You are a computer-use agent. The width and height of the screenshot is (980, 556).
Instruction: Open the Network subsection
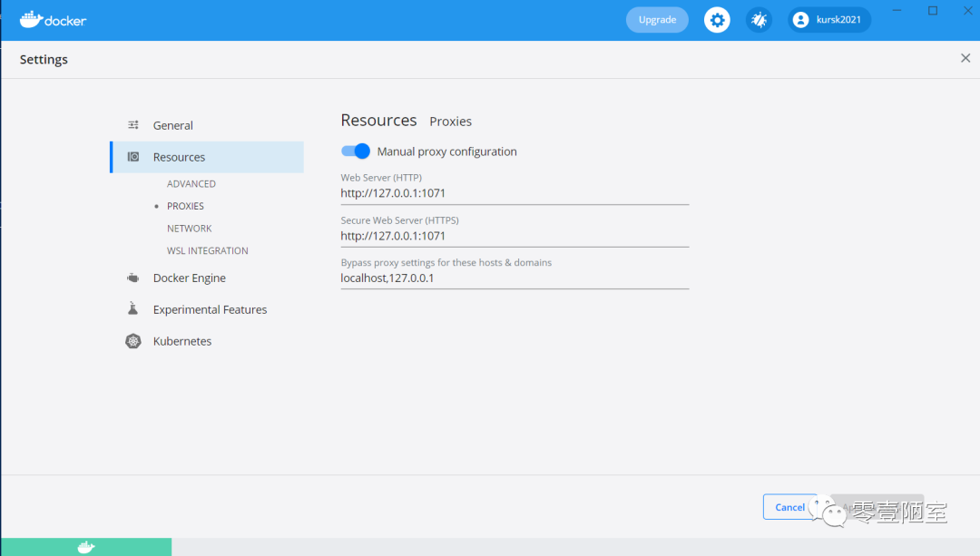point(190,229)
